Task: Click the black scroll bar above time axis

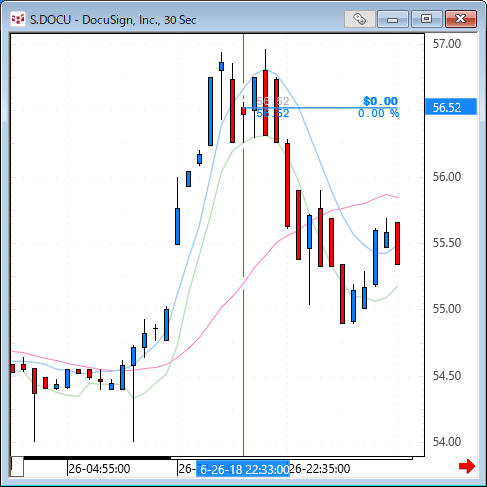Action: [x=97, y=458]
